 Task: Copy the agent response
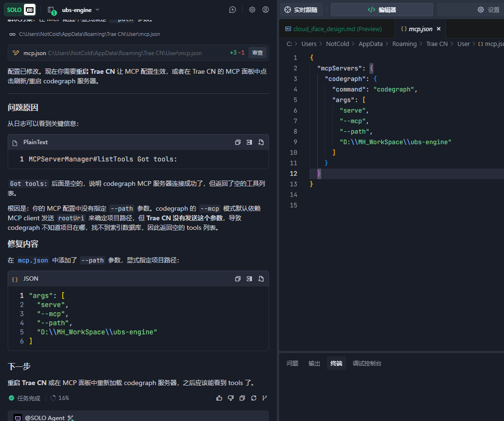pos(242,398)
